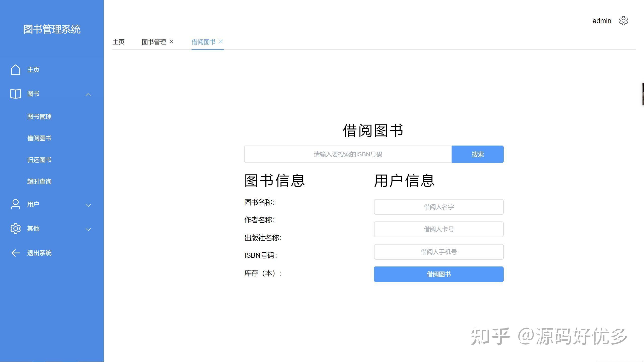Collapse the 图书 sidebar section
This screenshot has height=362, width=644.
[x=88, y=95]
